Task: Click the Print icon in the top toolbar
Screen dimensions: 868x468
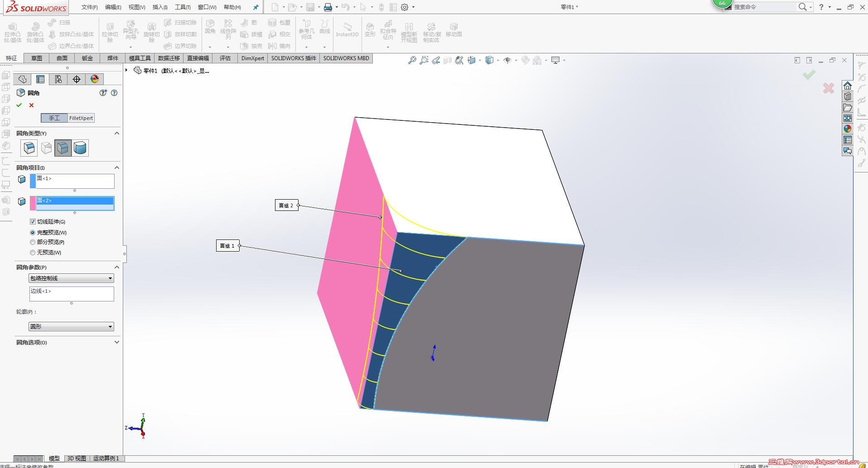Action: click(x=328, y=7)
